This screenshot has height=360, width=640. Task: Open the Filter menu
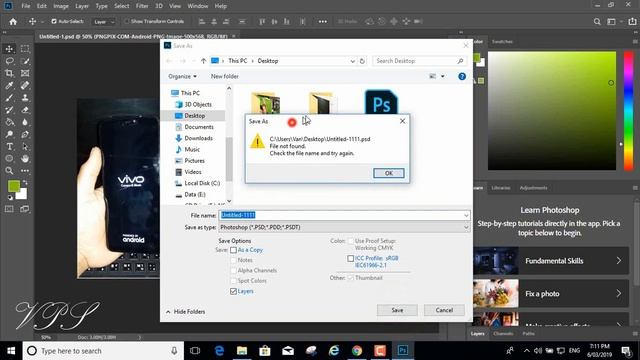tap(142, 6)
